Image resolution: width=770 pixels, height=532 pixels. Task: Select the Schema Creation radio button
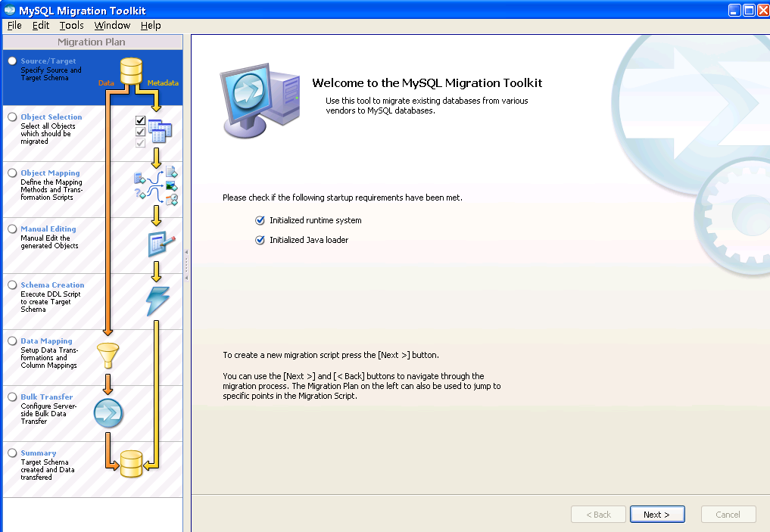(x=12, y=285)
